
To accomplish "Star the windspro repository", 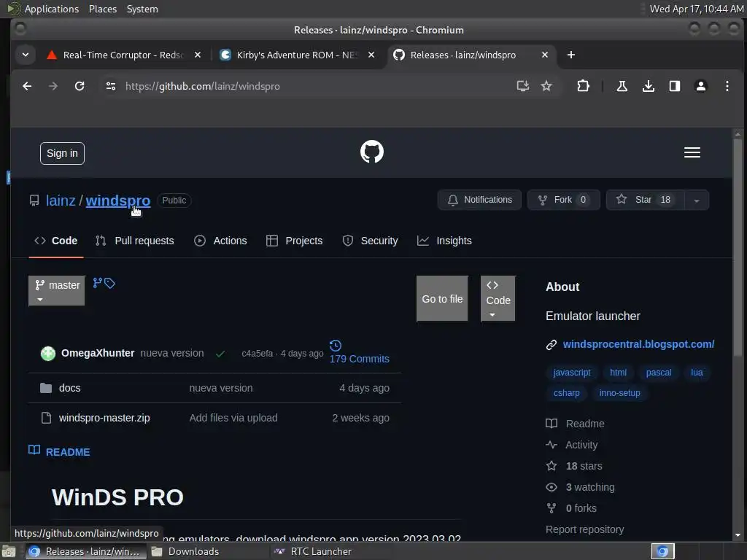I will [x=645, y=200].
